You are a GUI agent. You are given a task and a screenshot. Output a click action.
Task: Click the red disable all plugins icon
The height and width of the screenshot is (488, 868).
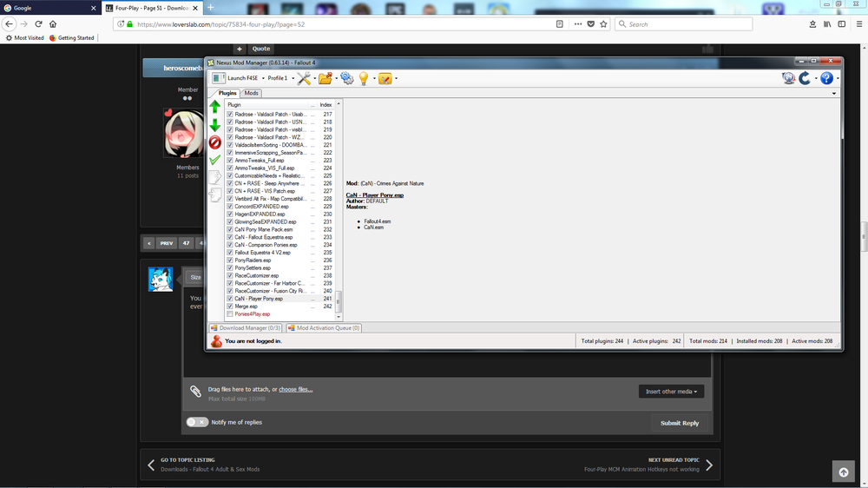coord(214,142)
